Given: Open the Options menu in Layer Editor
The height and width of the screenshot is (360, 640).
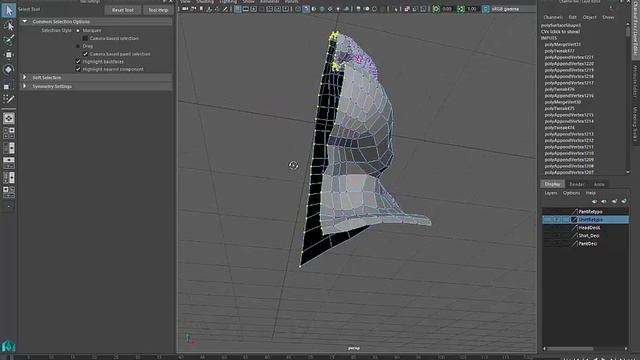Looking at the screenshot, I should click(x=571, y=193).
